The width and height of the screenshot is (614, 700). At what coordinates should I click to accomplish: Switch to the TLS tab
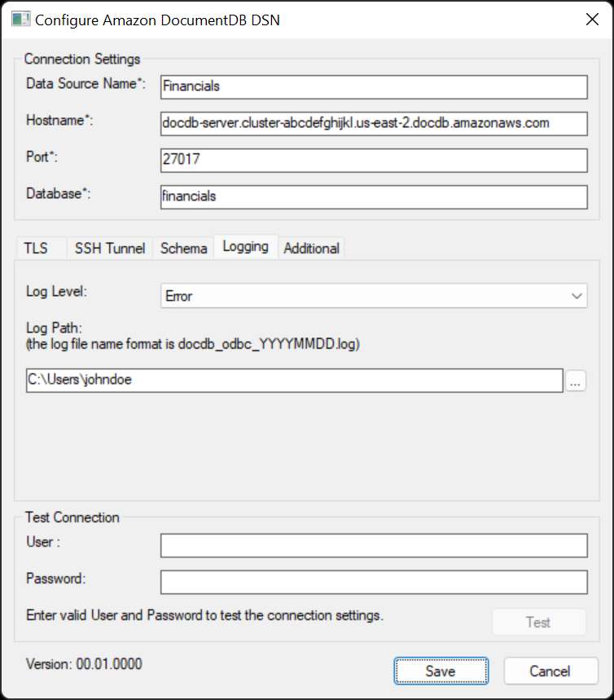36,249
